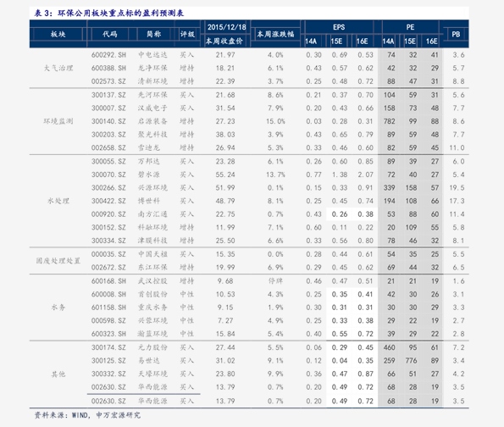504x427 pixels.
Task: Click the weekly change 13.7%
Action: (275, 175)
